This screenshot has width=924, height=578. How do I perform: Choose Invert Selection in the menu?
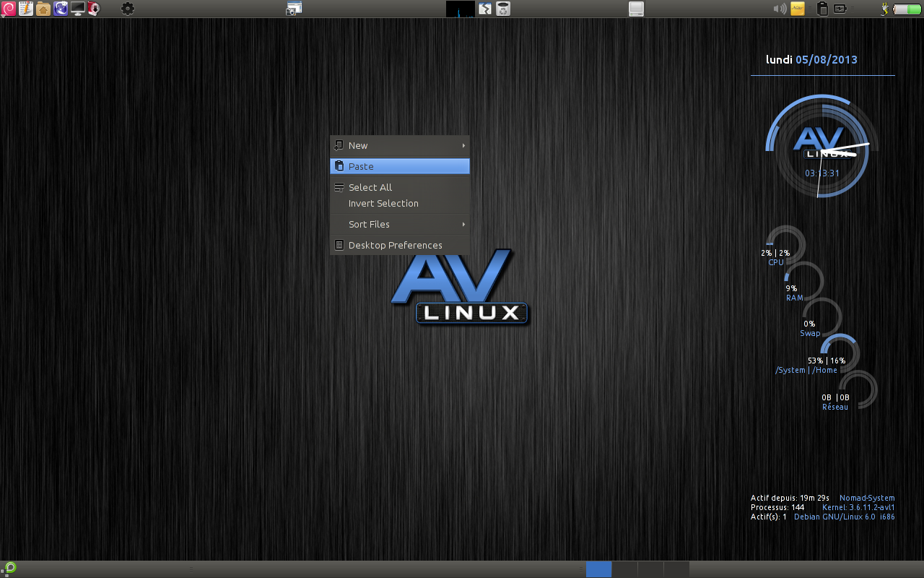(400, 203)
